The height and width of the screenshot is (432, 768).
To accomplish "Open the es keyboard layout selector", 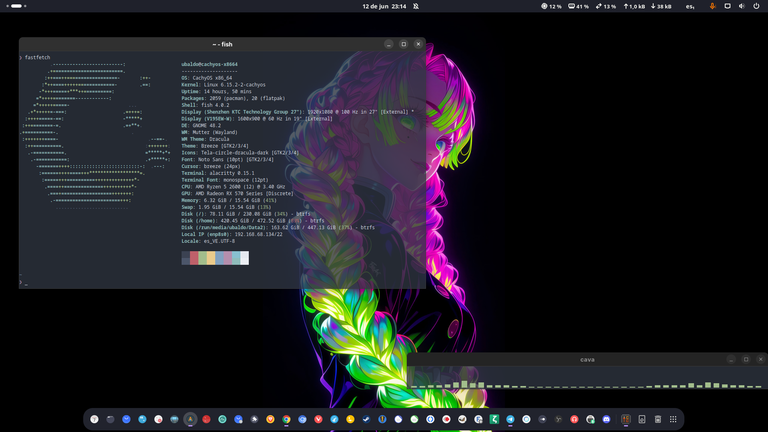I will coord(690,6).
